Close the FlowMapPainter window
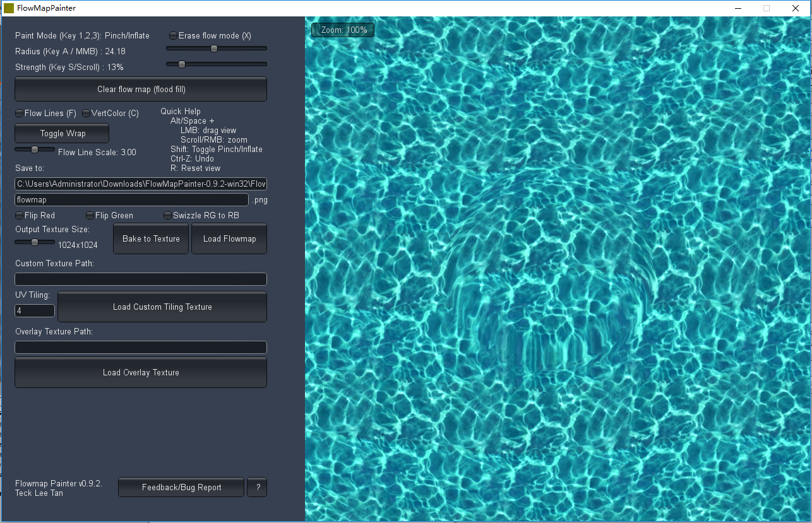The width and height of the screenshot is (812, 523). click(796, 8)
